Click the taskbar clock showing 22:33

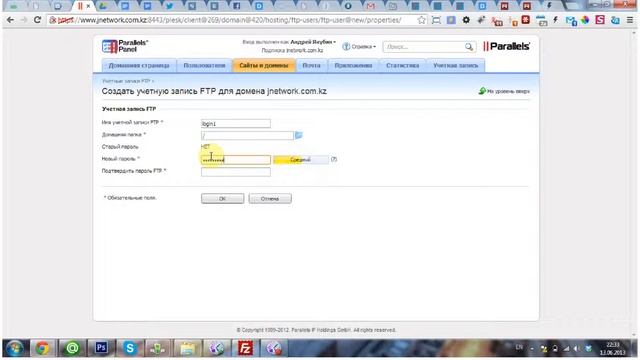(x=612, y=348)
